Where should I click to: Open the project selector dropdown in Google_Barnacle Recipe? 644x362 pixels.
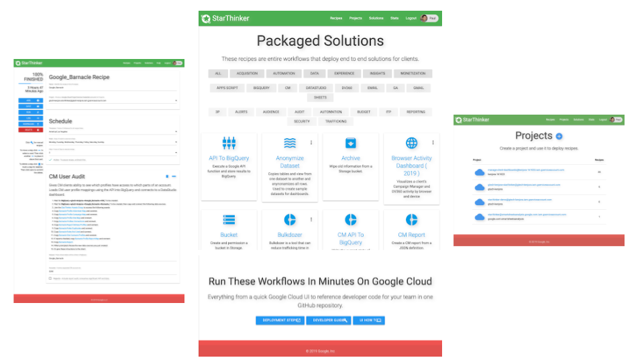coord(176,101)
